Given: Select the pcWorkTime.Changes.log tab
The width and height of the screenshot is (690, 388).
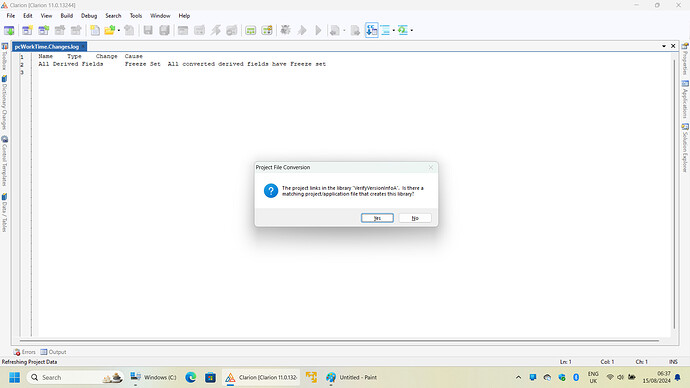Looking at the screenshot, I should tap(47, 47).
